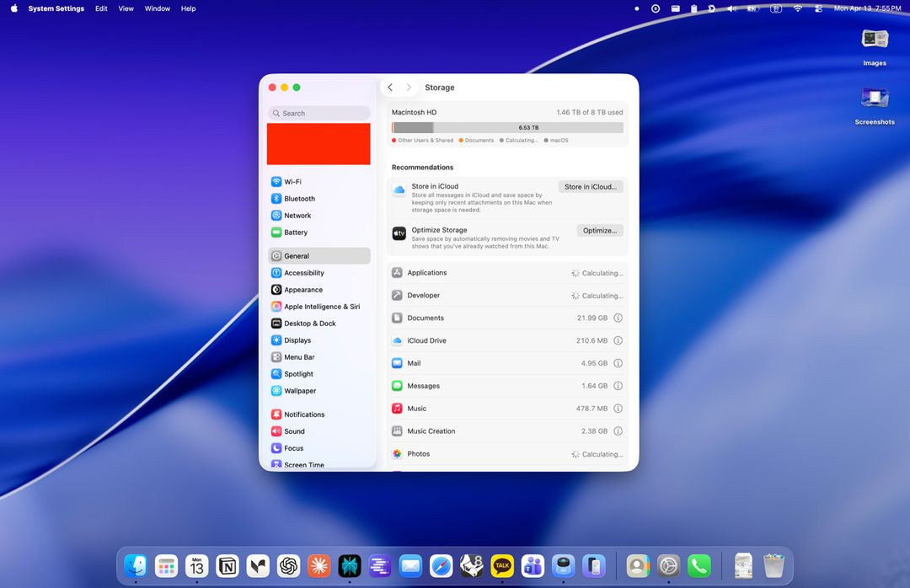Screen dimensions: 910x588
Task: Click the Wi-Fi status icon in menu bar
Action: coord(797,8)
